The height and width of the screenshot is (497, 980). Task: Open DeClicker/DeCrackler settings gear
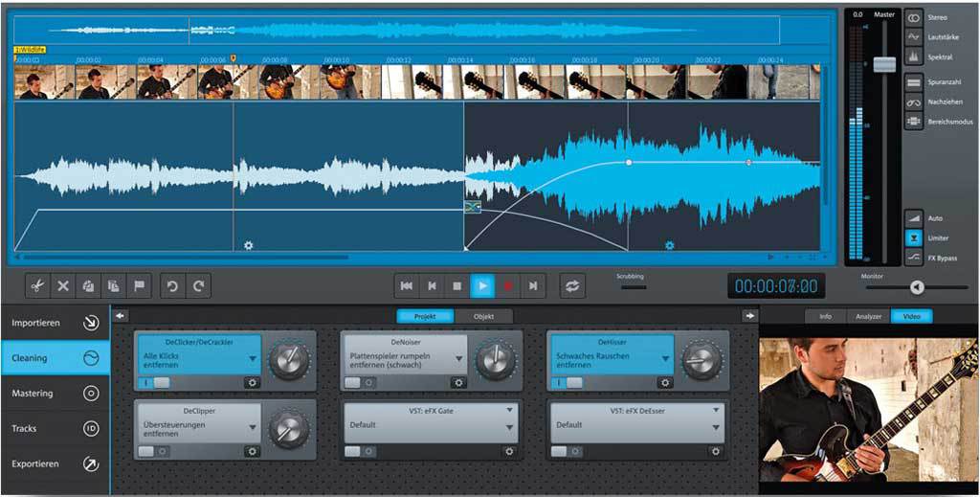click(x=253, y=383)
